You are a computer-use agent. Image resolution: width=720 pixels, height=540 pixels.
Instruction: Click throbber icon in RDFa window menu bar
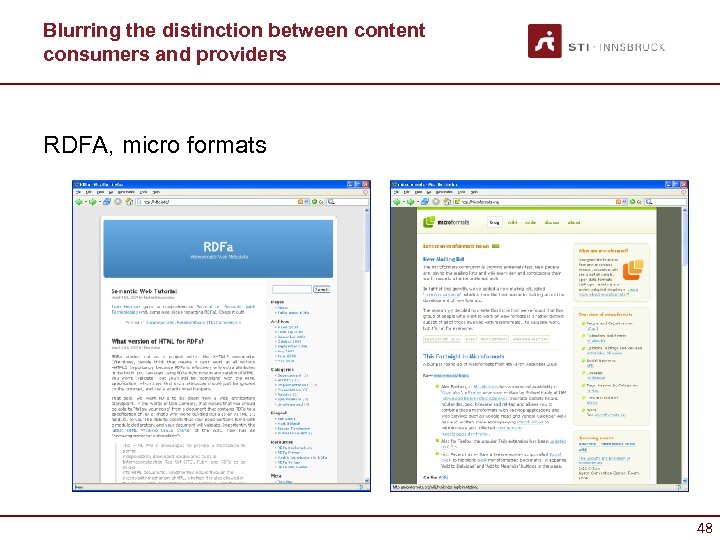point(366,192)
